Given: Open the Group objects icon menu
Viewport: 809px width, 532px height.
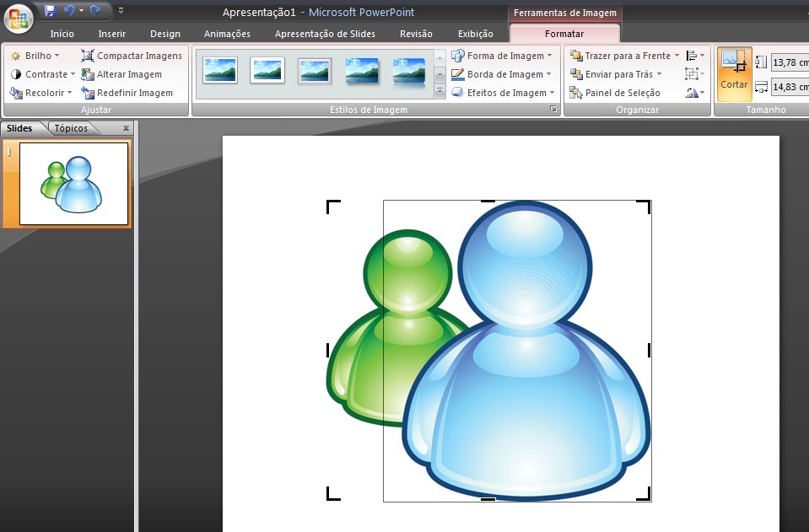Looking at the screenshot, I should click(695, 74).
